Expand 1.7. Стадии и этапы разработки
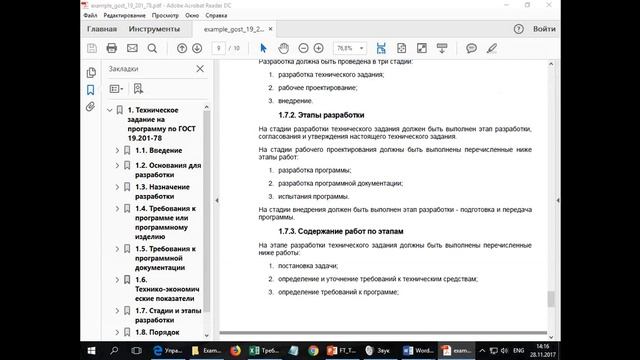640x360 pixels. (x=117, y=311)
